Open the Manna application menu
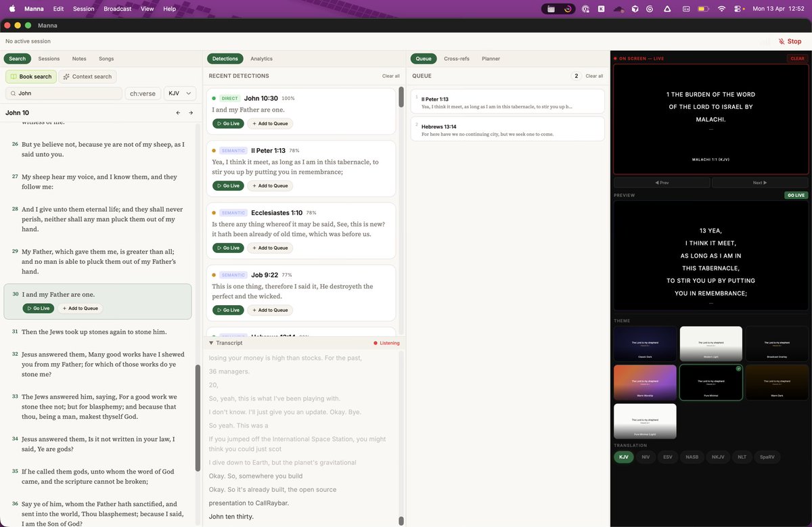The image size is (812, 527). click(34, 9)
